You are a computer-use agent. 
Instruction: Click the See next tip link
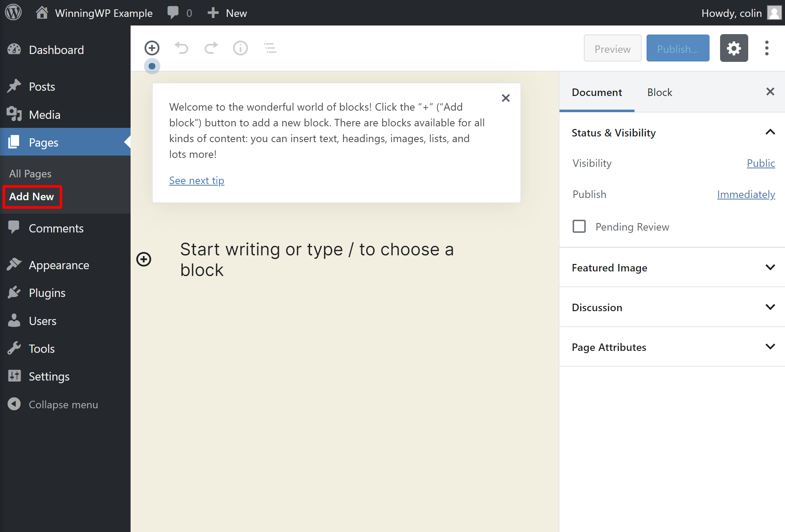coord(196,180)
